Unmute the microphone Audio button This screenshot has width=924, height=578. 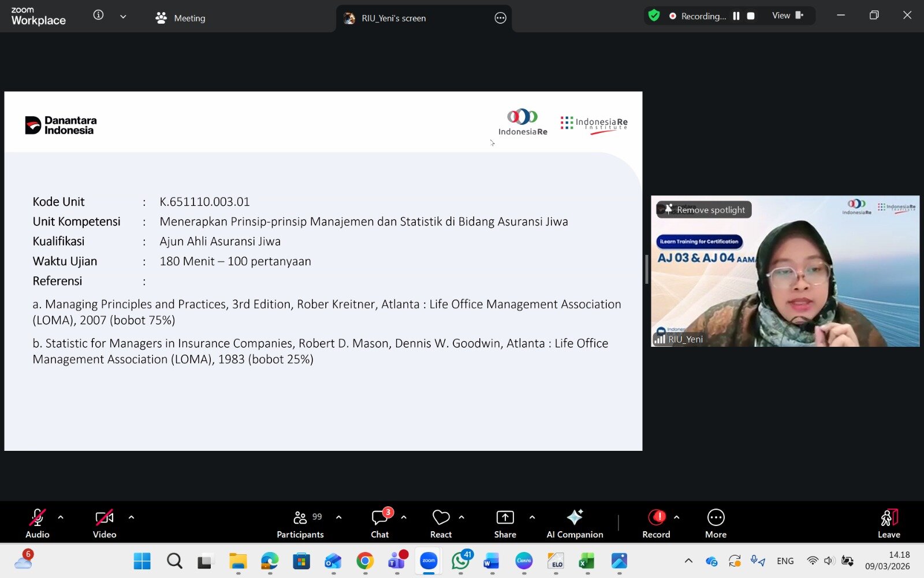[x=38, y=523]
